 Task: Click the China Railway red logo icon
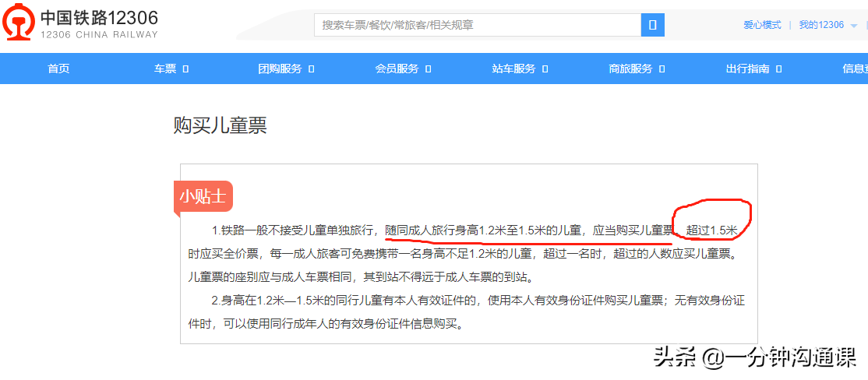tap(19, 23)
